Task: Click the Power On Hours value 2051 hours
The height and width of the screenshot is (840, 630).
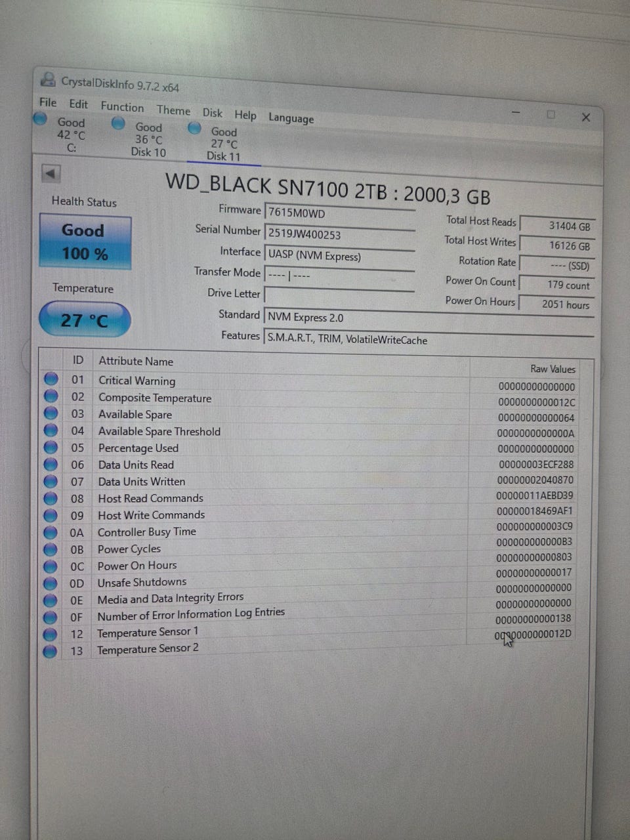Action: coord(557,304)
